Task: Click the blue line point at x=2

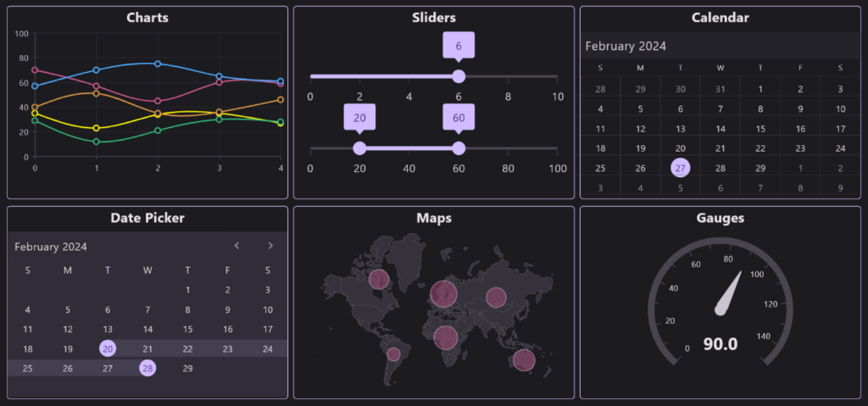Action: (158, 64)
